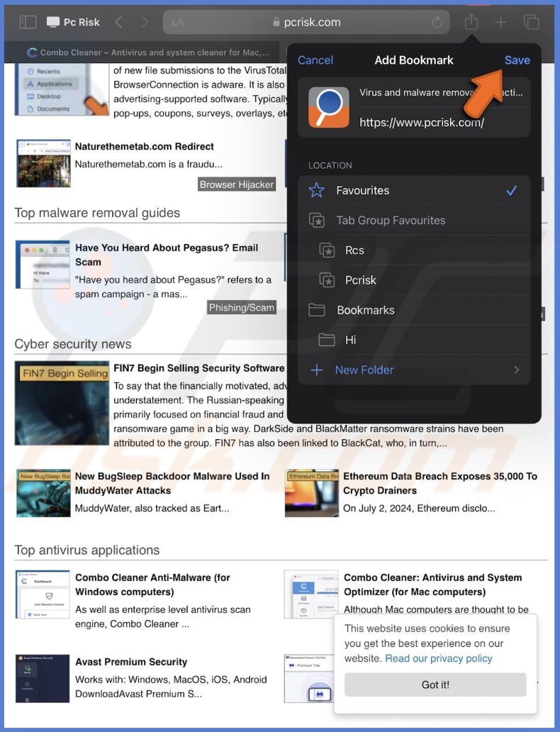The height and width of the screenshot is (732, 560).
Task: Click the Avast Premium Security thumbnail
Action: (x=43, y=678)
